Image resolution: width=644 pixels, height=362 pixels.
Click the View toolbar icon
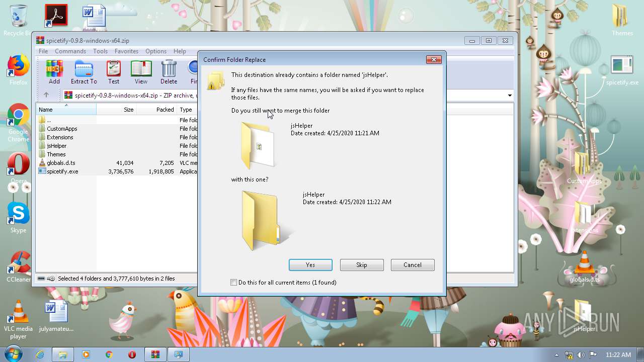point(141,72)
